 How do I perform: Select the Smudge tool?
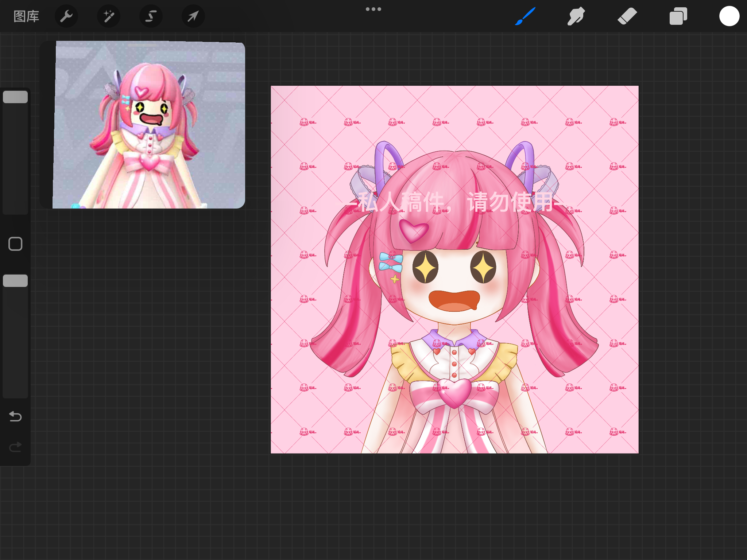click(576, 16)
